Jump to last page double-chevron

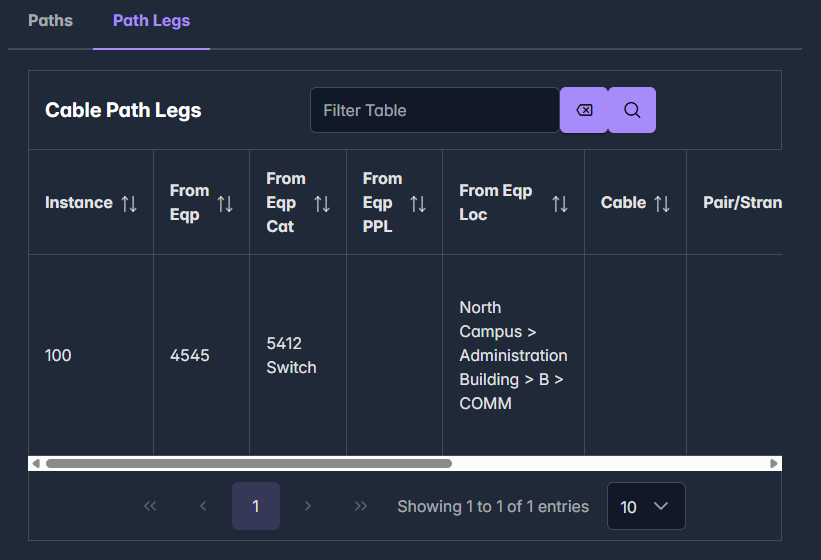(x=361, y=506)
